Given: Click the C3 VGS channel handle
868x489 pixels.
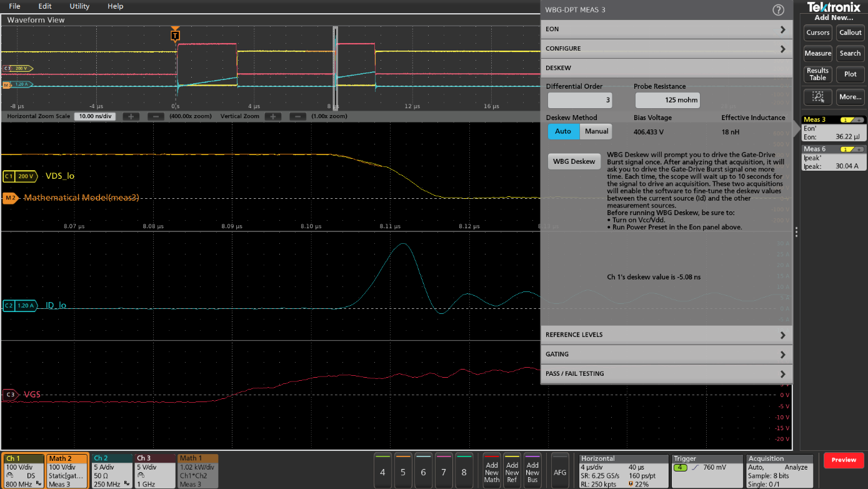Looking at the screenshot, I should point(11,395).
